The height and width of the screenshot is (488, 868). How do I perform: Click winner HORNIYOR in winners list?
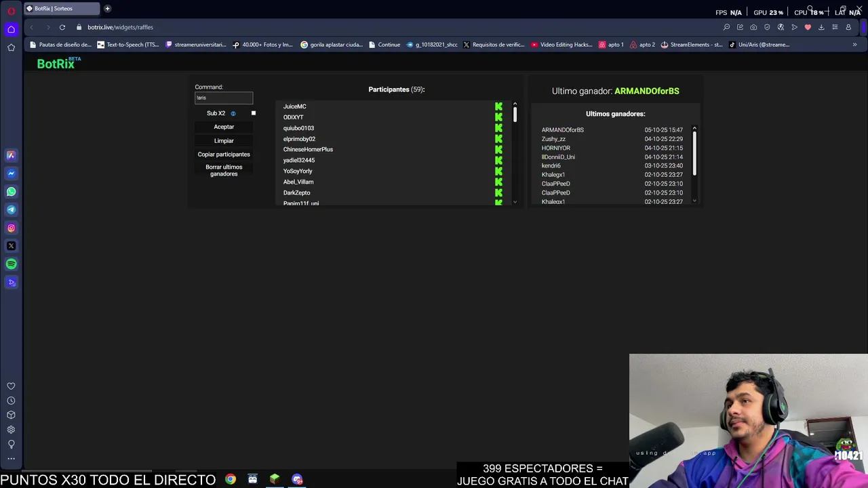(x=555, y=148)
